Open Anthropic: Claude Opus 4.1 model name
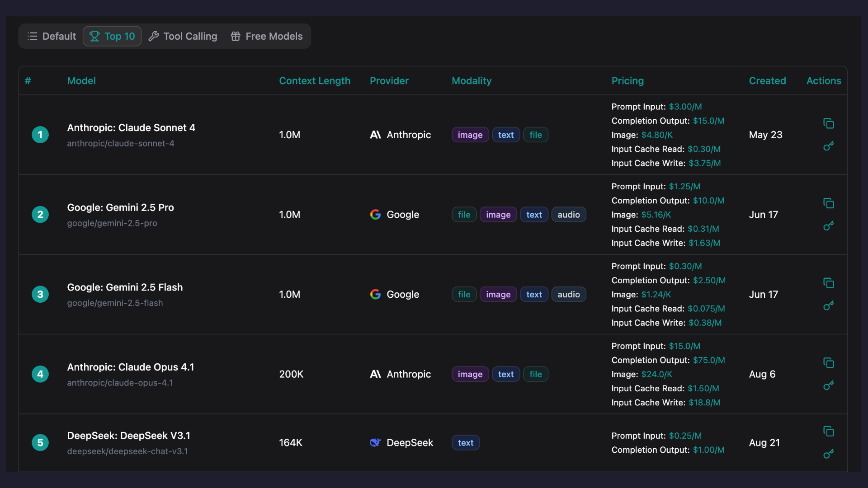 (130, 367)
